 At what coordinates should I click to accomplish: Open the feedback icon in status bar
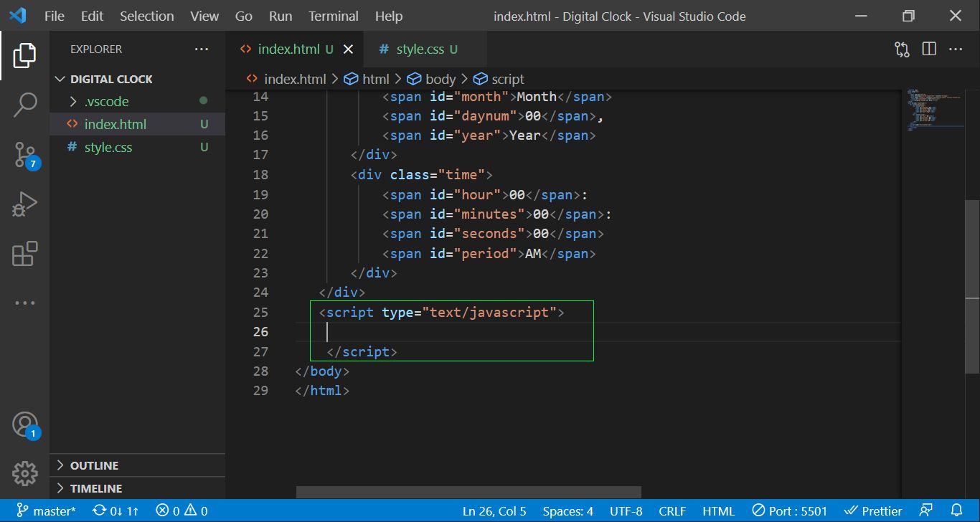coord(926,511)
